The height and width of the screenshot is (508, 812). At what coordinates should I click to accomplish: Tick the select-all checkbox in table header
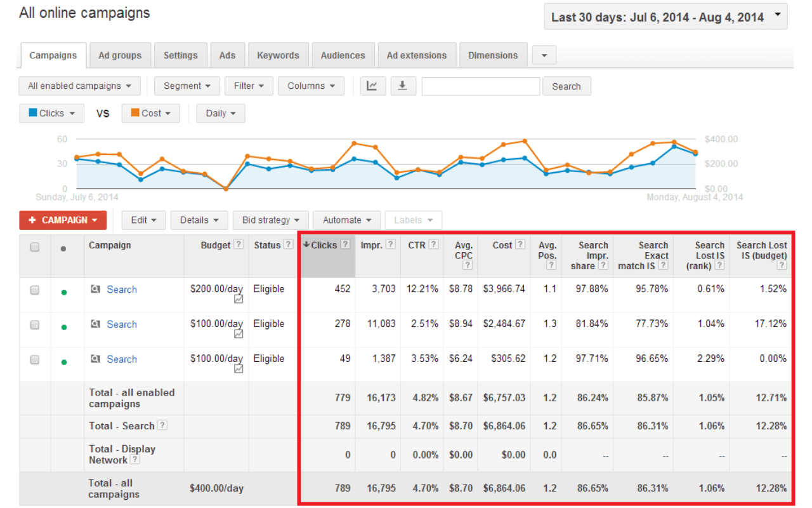pos(35,247)
